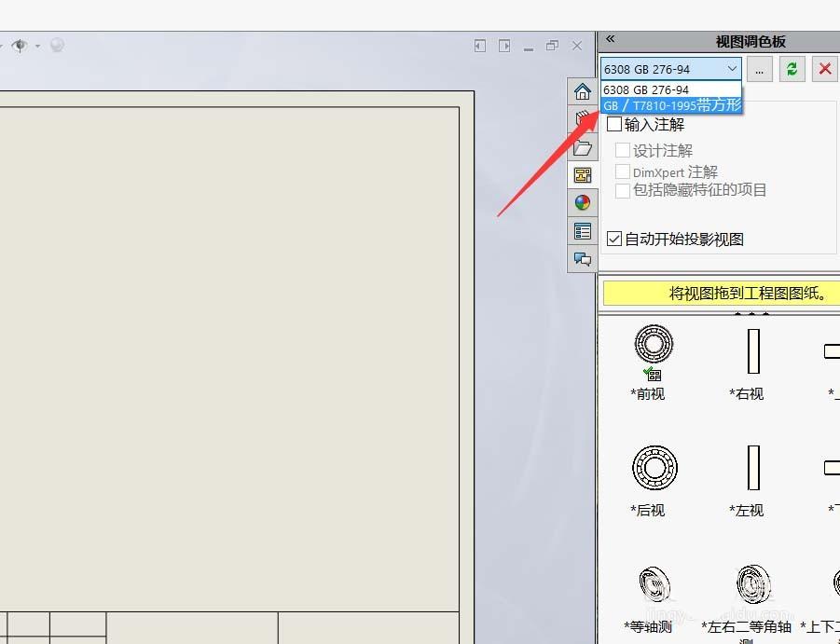The image size is (840, 644).
Task: Close the view palette with red X
Action: [824, 68]
